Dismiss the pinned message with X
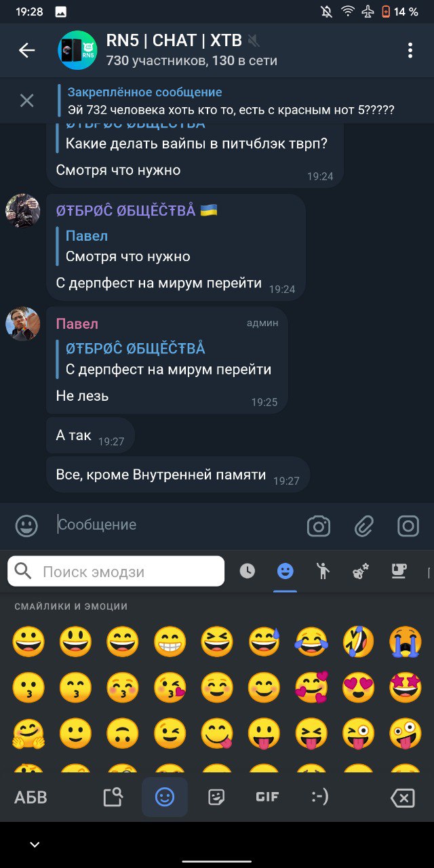The image size is (434, 868). [26, 100]
